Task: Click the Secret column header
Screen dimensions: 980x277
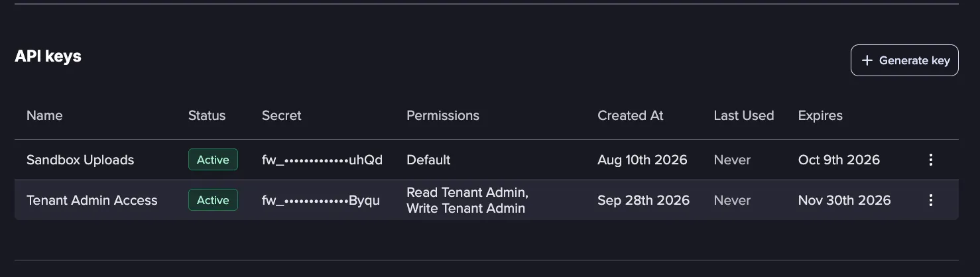Action: (282, 115)
